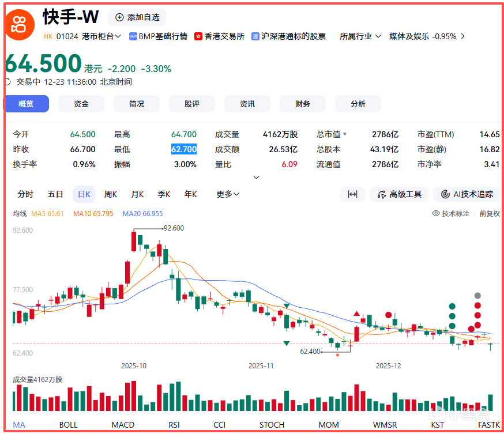Click arrow next to 媒体及娱乐 percentage
504x434 pixels.
[462, 36]
